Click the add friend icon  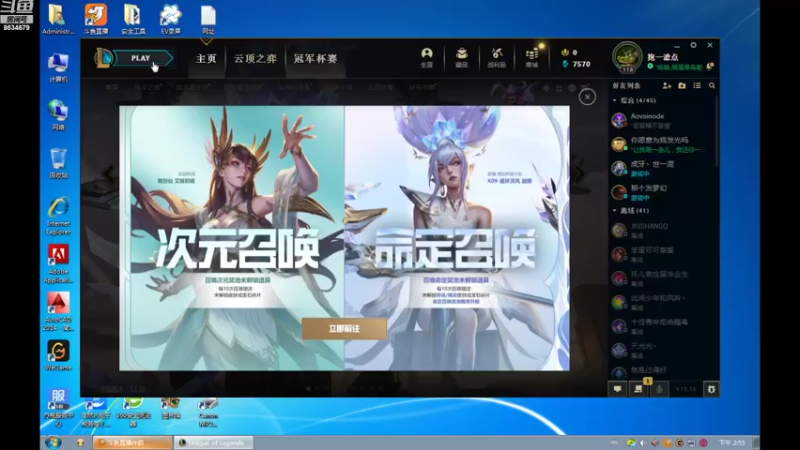[x=666, y=86]
